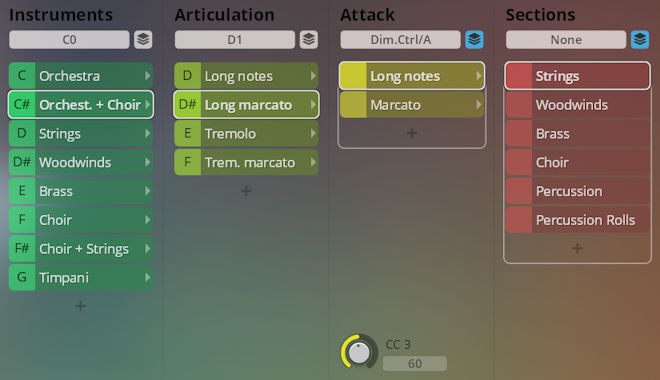This screenshot has width=660, height=380.
Task: Click the Instruments layer stack icon
Action: 143,40
